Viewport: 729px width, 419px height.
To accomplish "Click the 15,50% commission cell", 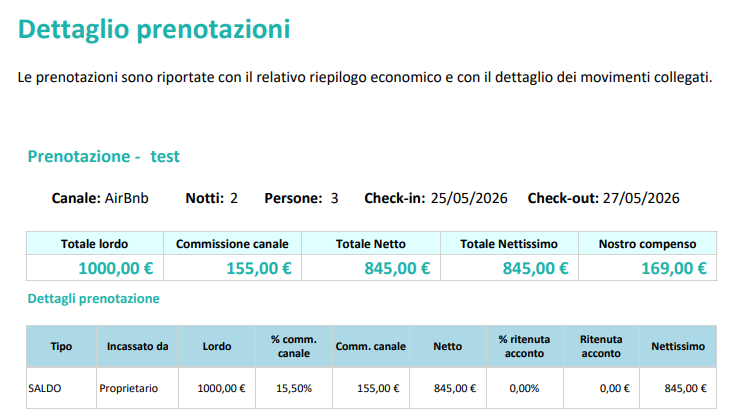I will 294,388.
